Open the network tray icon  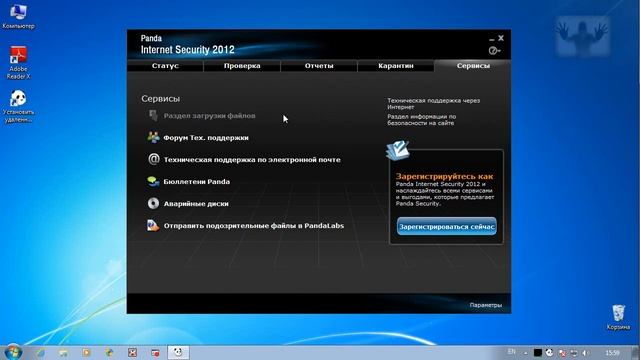click(x=574, y=353)
